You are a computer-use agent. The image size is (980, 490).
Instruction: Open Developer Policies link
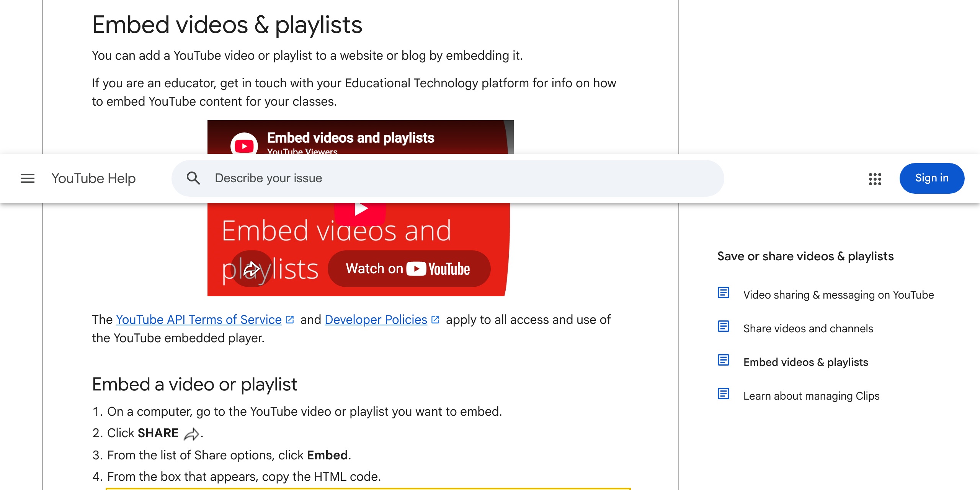pyautogui.click(x=376, y=320)
